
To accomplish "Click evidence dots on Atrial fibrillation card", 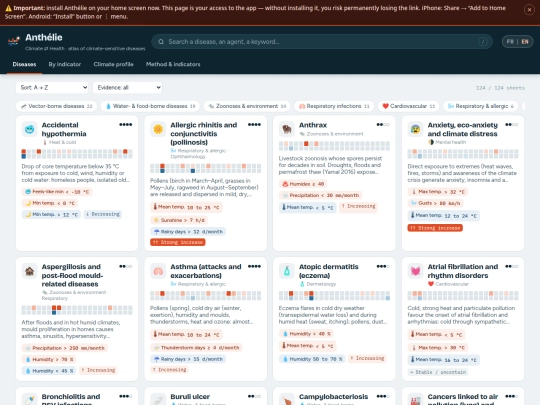I will [x=511, y=267].
